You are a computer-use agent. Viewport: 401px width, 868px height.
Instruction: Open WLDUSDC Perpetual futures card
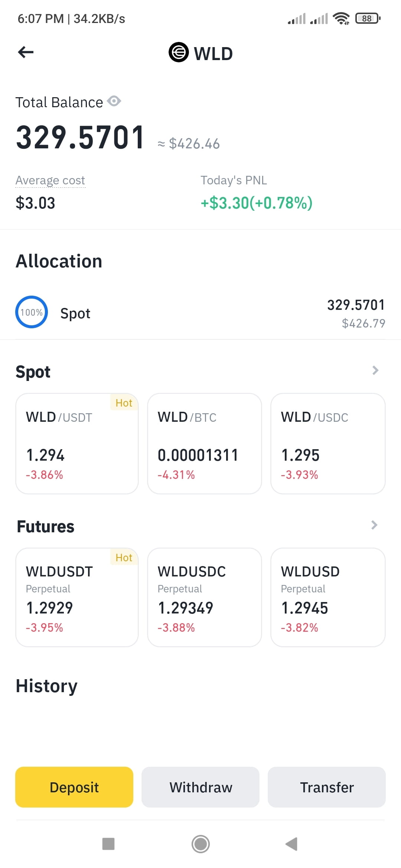tap(205, 597)
